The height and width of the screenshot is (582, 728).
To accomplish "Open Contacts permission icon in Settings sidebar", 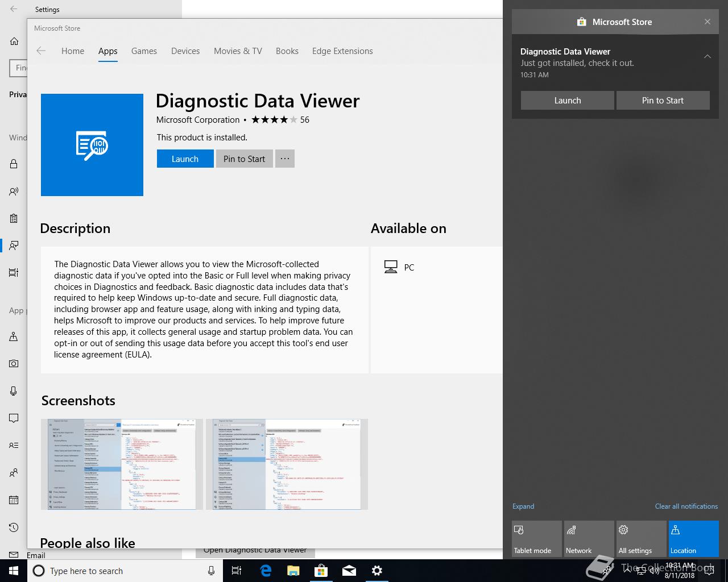I will click(14, 473).
